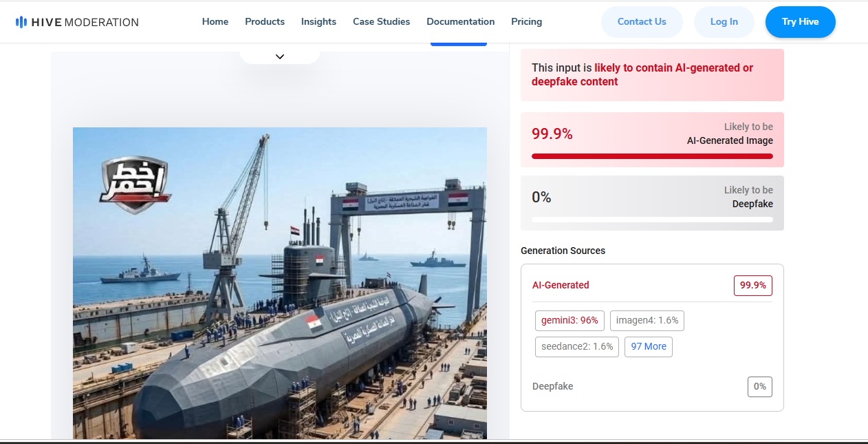Open the Documentation link
The height and width of the screenshot is (444, 868).
pos(460,22)
